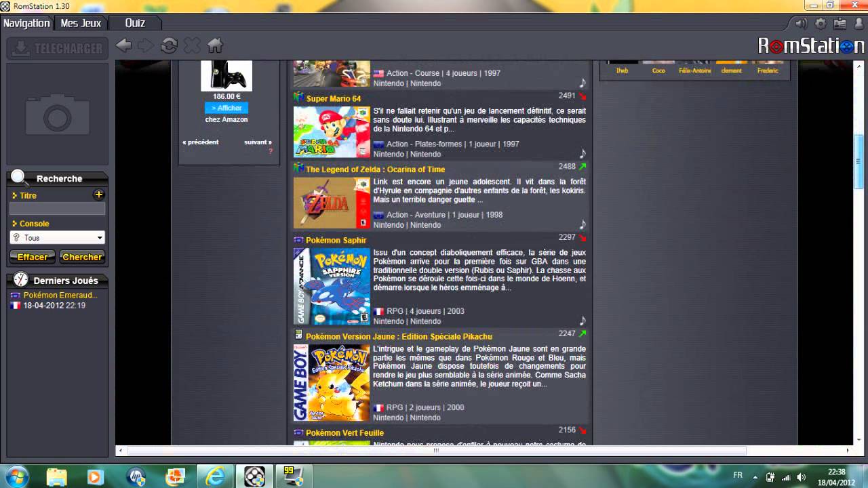
Task: Click the Chercher button
Action: coord(82,257)
